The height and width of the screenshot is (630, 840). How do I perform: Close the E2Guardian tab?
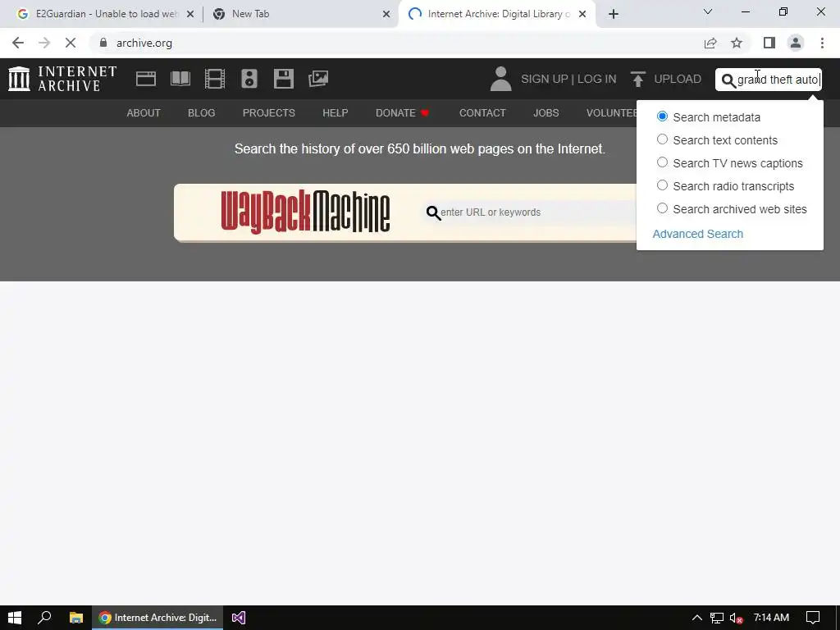click(190, 14)
